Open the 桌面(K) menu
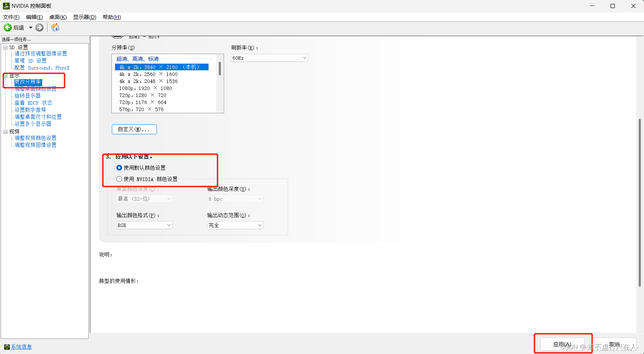This screenshot has height=354, width=644. tap(58, 17)
